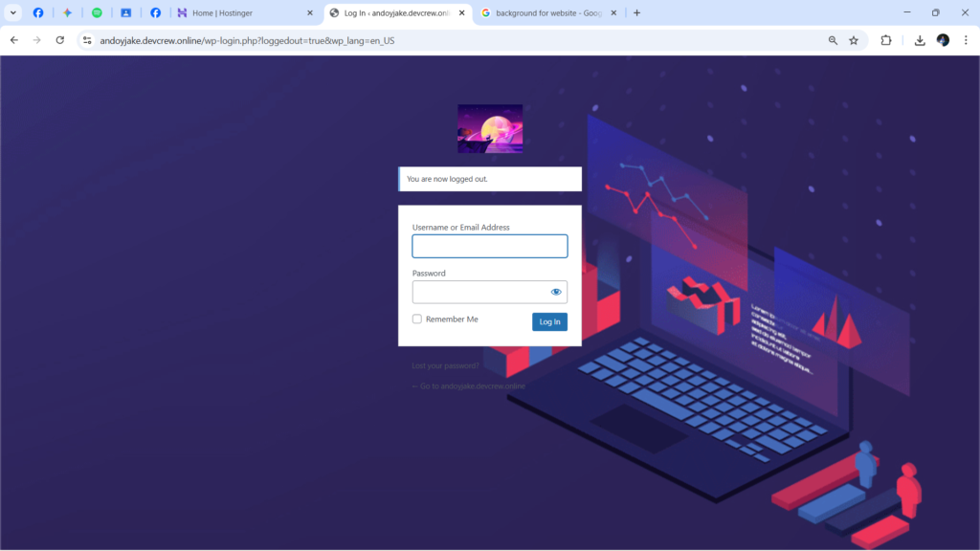Image resolution: width=980 pixels, height=551 pixels.
Task: Open a new browser tab
Action: 636,12
